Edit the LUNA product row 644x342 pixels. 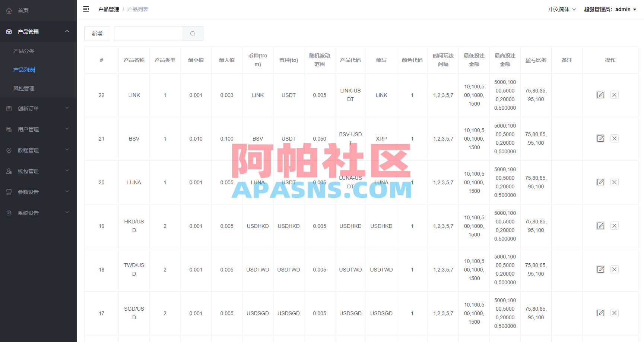(601, 182)
